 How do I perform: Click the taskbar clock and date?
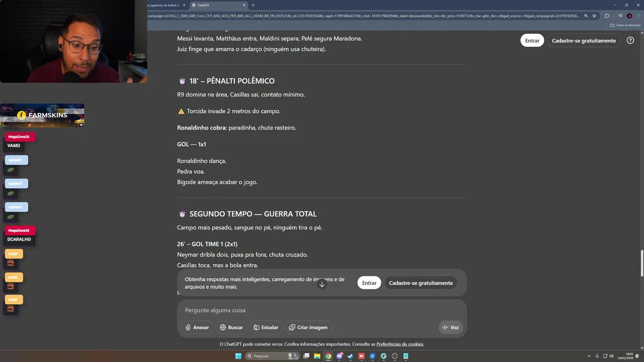point(625,356)
